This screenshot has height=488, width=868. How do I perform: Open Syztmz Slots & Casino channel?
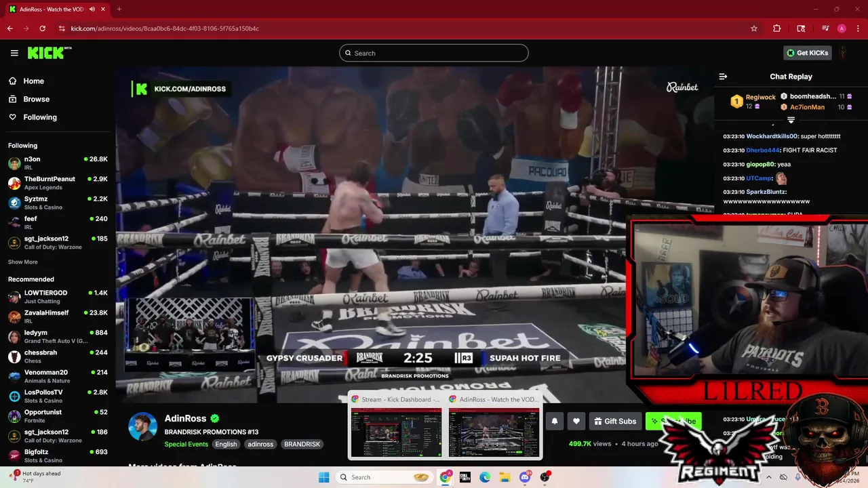58,203
